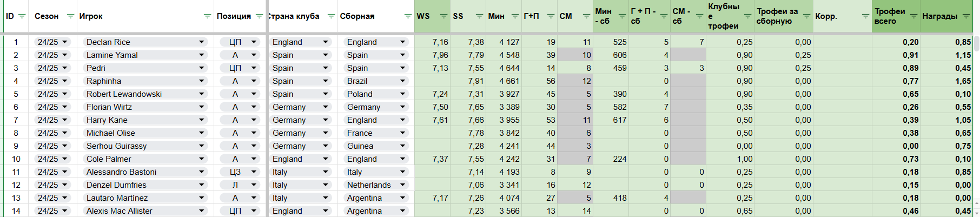Open filter for Игрок column header
980x217 pixels.
click(x=207, y=16)
